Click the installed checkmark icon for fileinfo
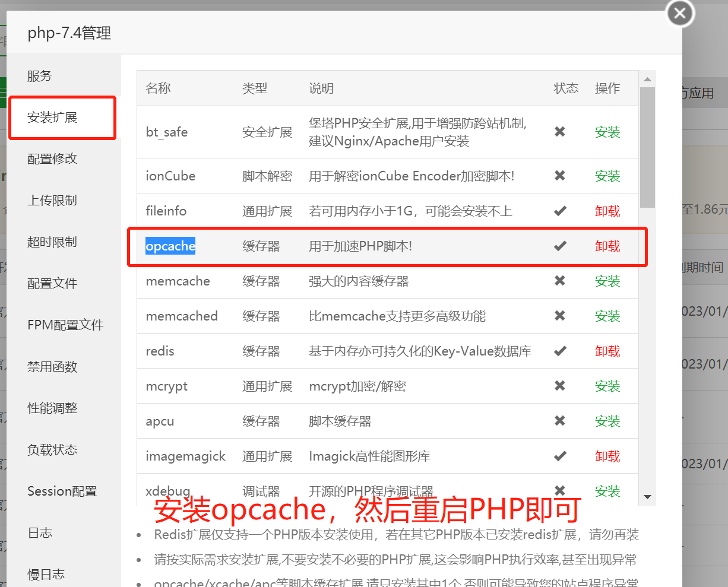728x587 pixels. (x=560, y=211)
